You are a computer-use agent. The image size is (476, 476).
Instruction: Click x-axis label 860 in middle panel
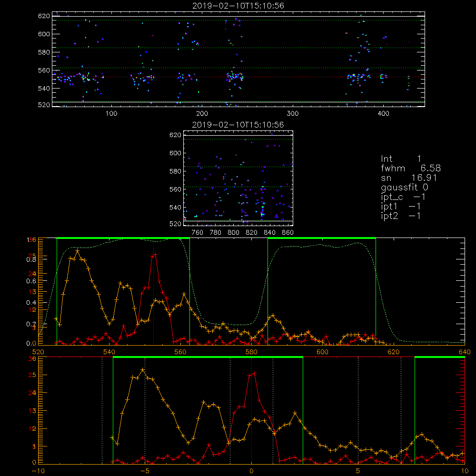(x=288, y=233)
